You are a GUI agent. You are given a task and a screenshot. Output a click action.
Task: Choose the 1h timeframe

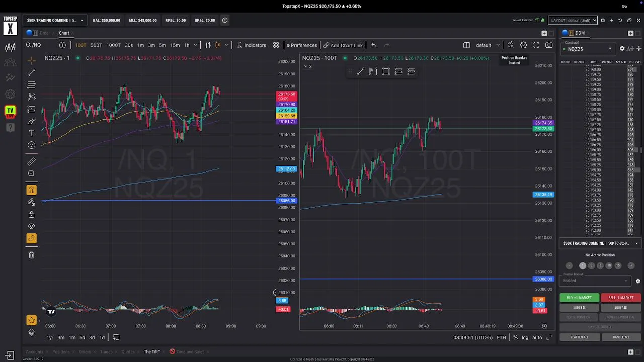(187, 45)
